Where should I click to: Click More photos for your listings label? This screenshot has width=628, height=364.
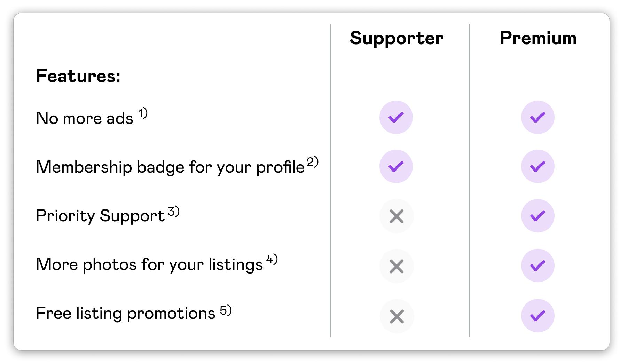[149, 264]
